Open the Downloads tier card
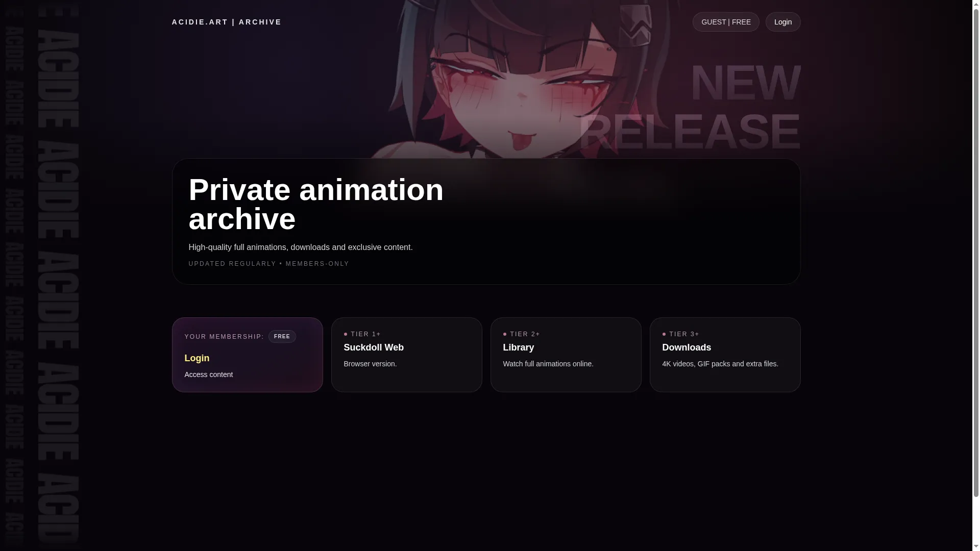The image size is (980, 551). (725, 355)
